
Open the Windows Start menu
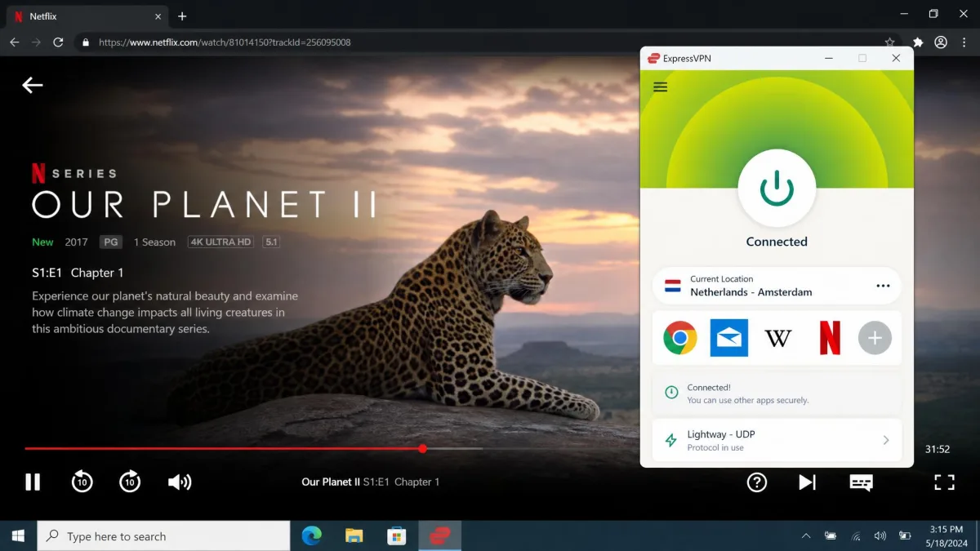18,536
